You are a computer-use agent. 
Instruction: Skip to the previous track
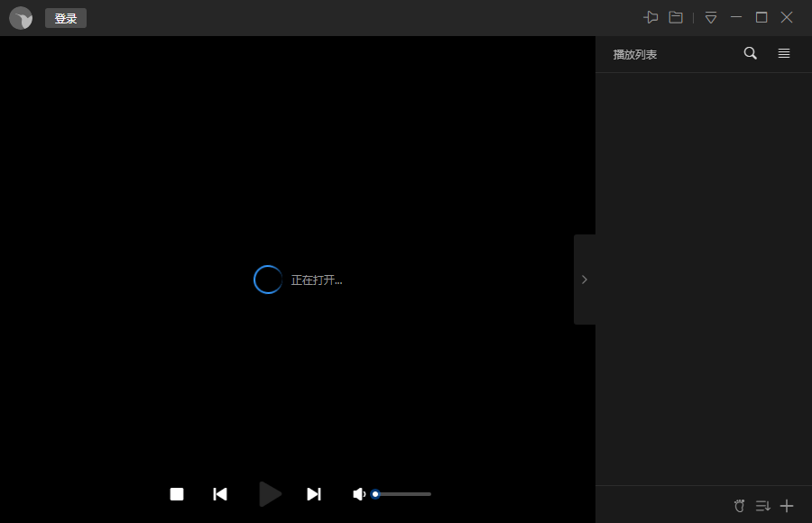click(x=220, y=494)
